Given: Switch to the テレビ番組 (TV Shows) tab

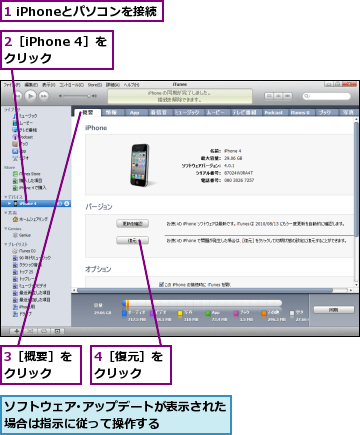Looking at the screenshot, I should click(x=244, y=113).
